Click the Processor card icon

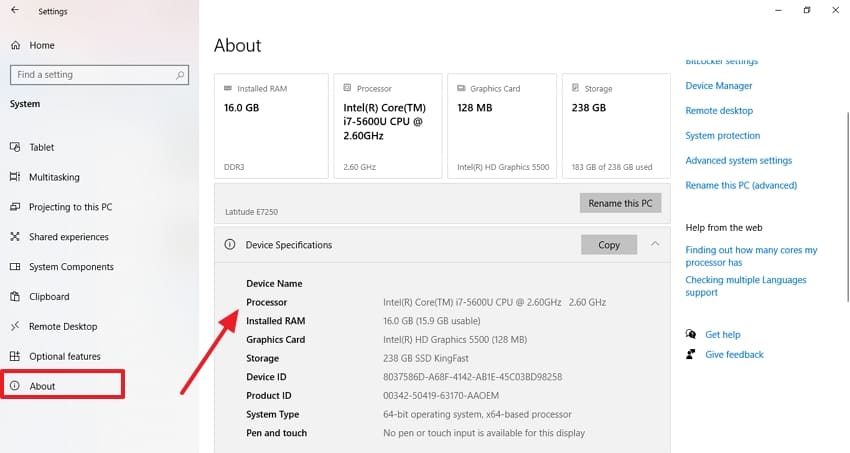[347, 88]
